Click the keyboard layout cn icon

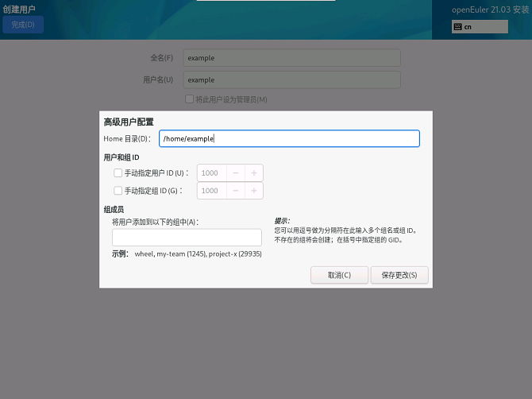click(458, 27)
